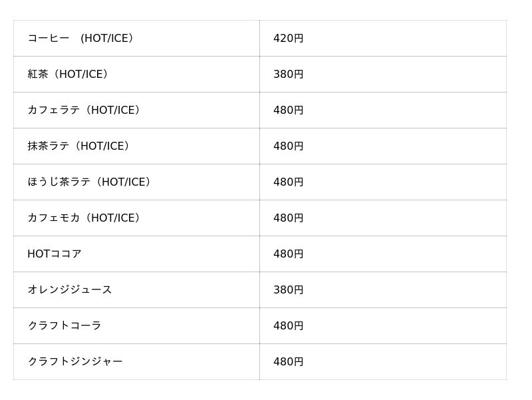
Task: Select the 480円 price beside カフェモカ
Action: click(288, 218)
